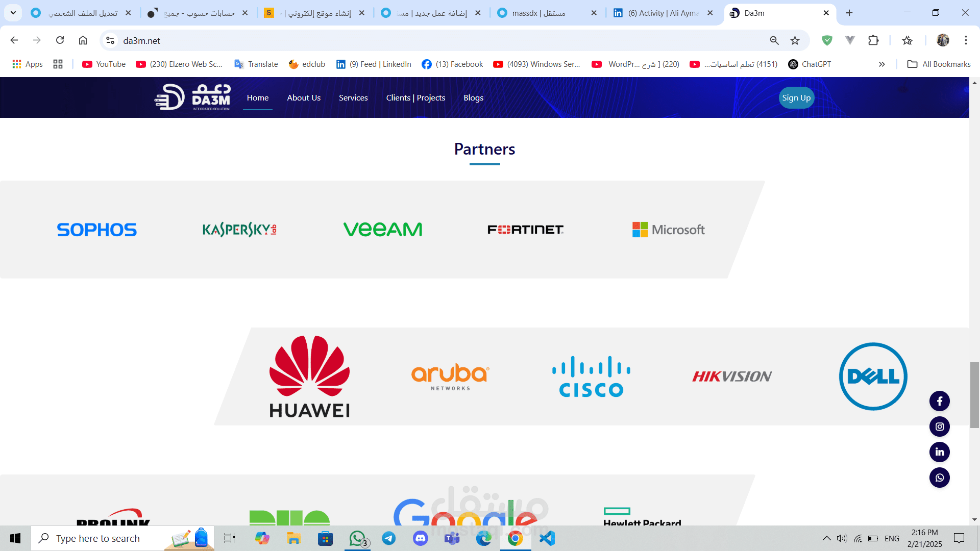
Task: Click the floating LinkedIn round icon
Action: (939, 452)
